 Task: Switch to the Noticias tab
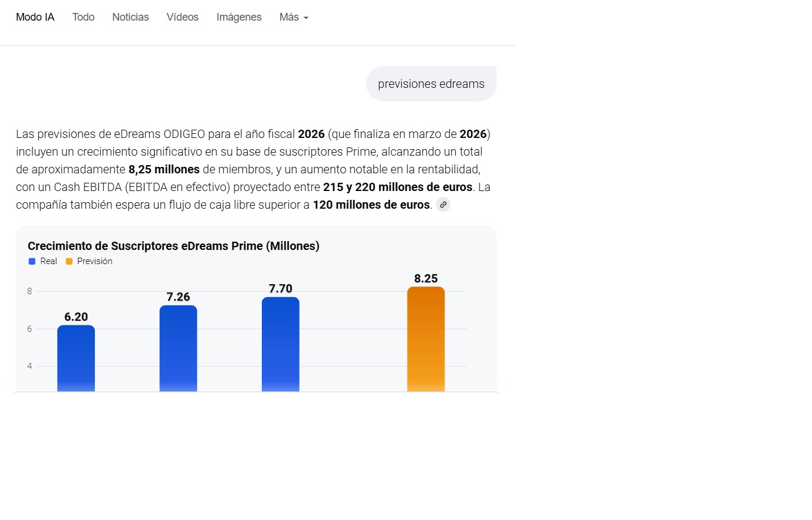point(130,17)
